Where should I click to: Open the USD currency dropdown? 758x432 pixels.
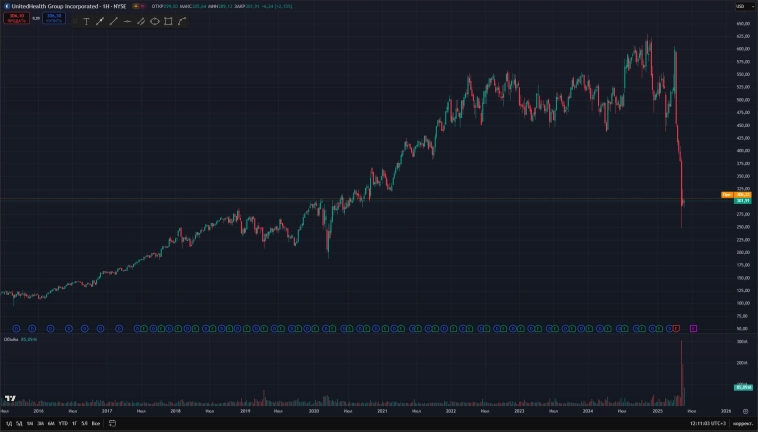tap(744, 6)
